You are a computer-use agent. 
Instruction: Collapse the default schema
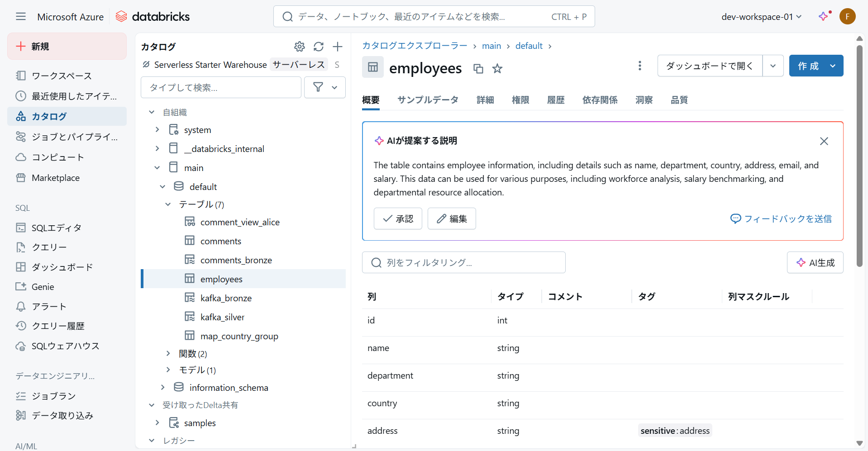click(162, 187)
